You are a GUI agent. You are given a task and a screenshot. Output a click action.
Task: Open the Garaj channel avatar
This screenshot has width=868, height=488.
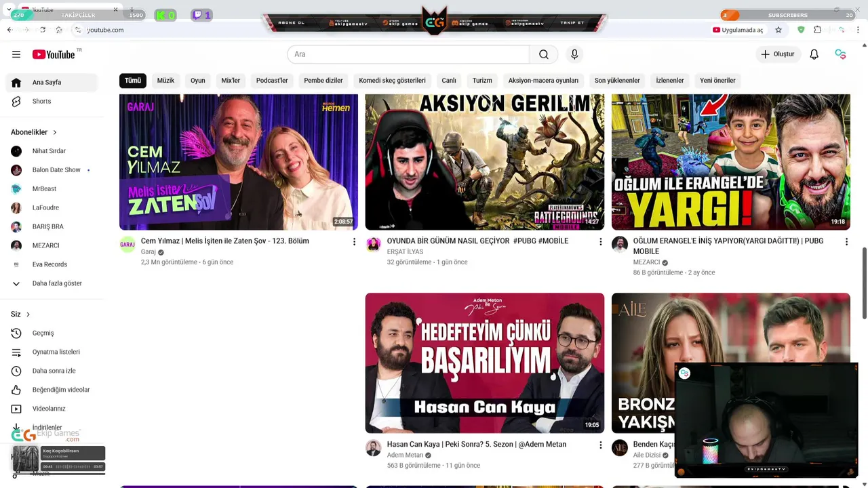point(127,245)
